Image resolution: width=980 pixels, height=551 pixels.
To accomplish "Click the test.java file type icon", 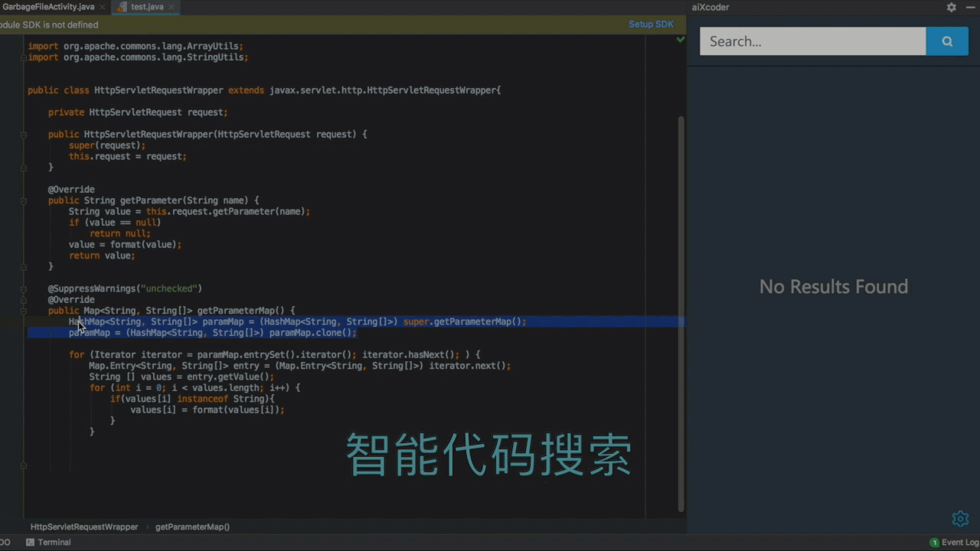I will pyautogui.click(x=122, y=7).
